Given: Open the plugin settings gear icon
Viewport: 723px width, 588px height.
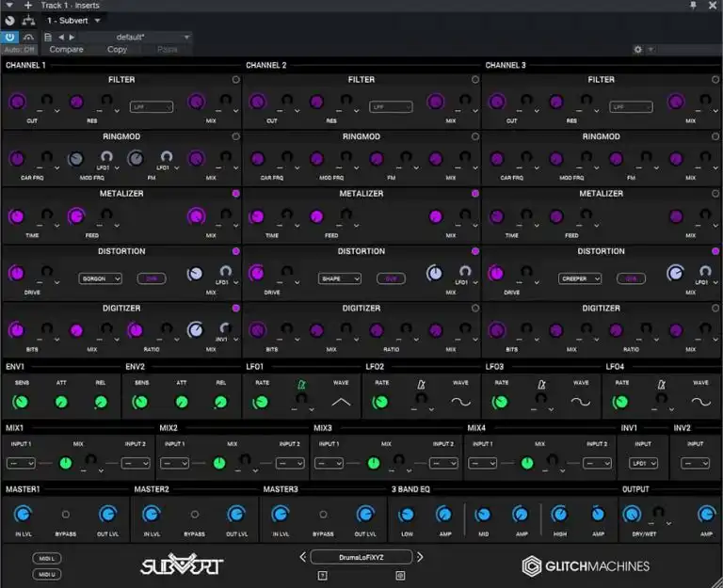Looking at the screenshot, I should (637, 49).
